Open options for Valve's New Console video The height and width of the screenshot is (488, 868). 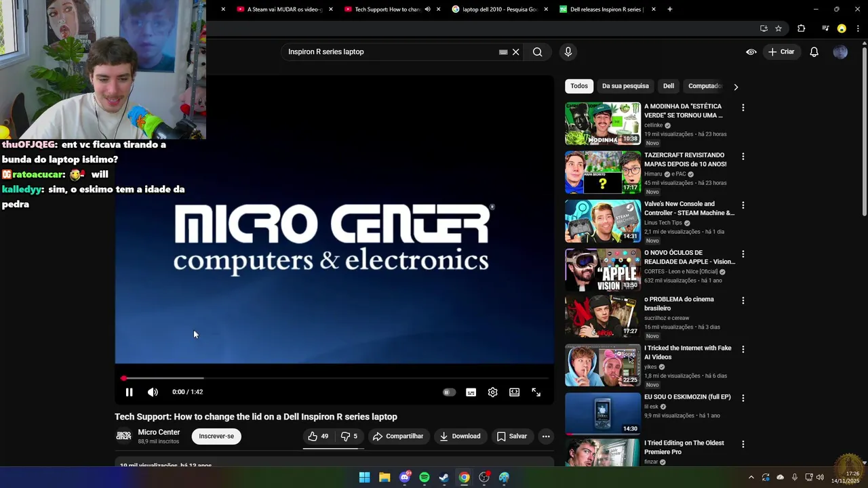coord(743,205)
